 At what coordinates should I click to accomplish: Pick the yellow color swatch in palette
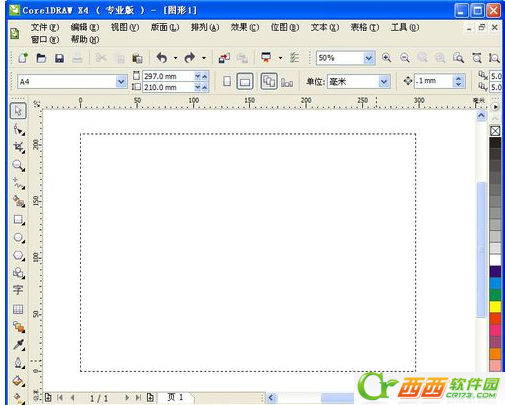(x=495, y=307)
